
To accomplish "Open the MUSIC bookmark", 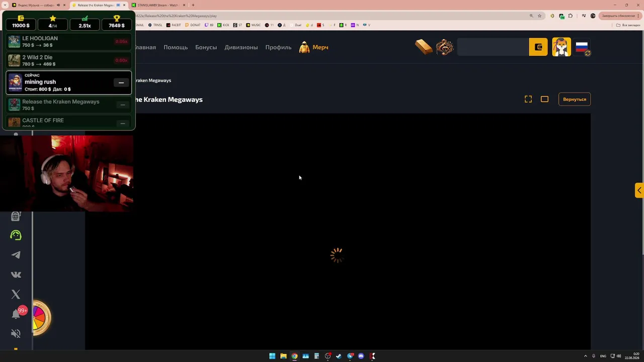I will (x=254, y=25).
